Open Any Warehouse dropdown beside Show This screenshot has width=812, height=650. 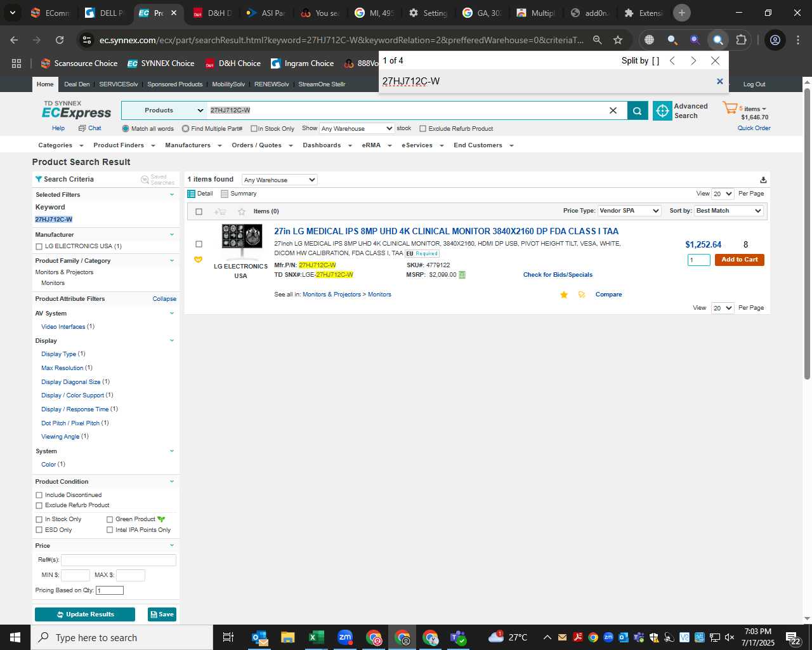(x=357, y=128)
